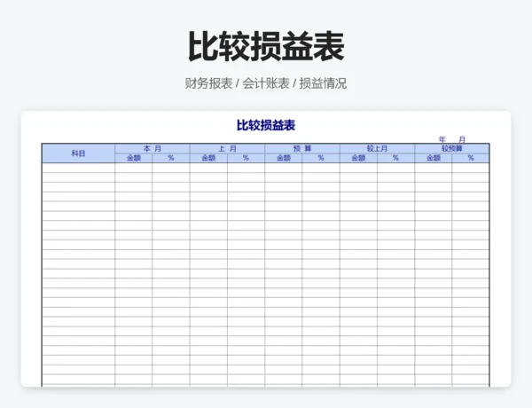This screenshot has width=532, height=408.
Task: Select the 科目 header cell
Action: [x=78, y=153]
